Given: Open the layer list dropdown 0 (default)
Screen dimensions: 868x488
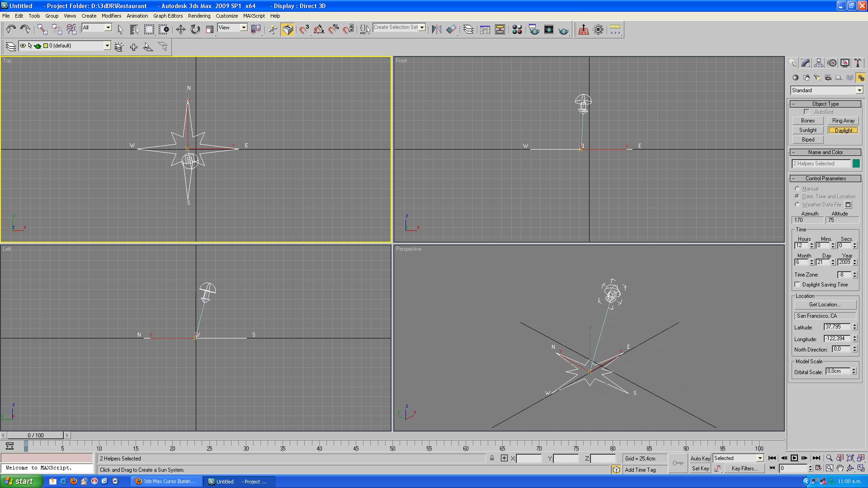Looking at the screenshot, I should pyautogui.click(x=107, y=46).
